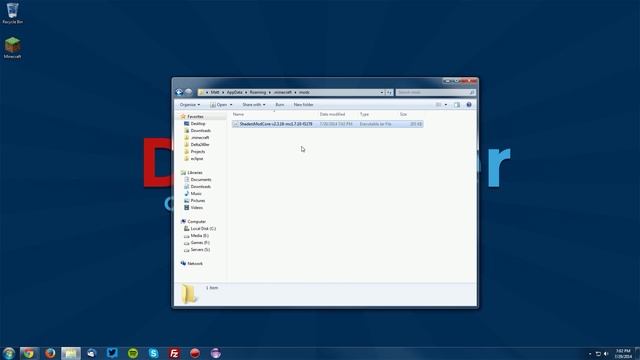Toggle the preview pane button
This screenshot has width=640, height=360.
(457, 105)
